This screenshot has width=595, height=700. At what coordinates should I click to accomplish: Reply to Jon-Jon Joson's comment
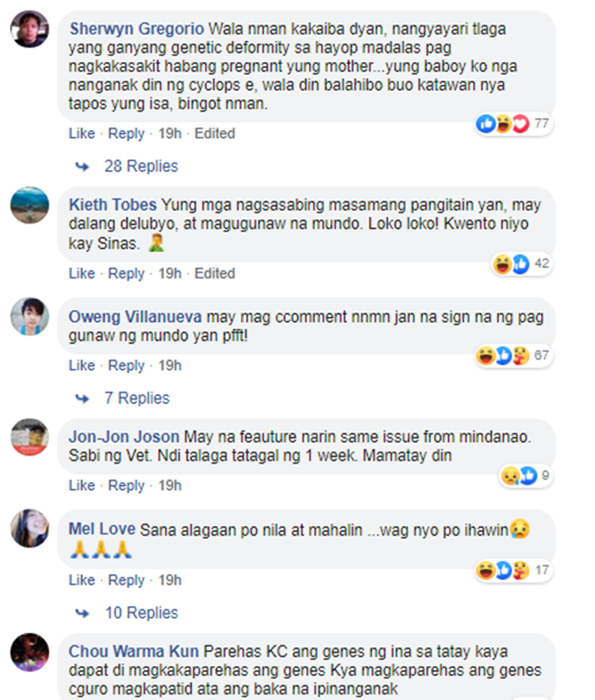(x=126, y=485)
